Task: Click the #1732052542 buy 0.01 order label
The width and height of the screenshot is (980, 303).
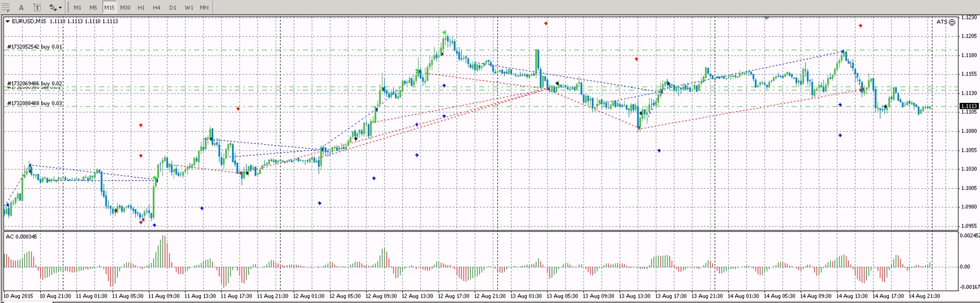Action: 34,47
